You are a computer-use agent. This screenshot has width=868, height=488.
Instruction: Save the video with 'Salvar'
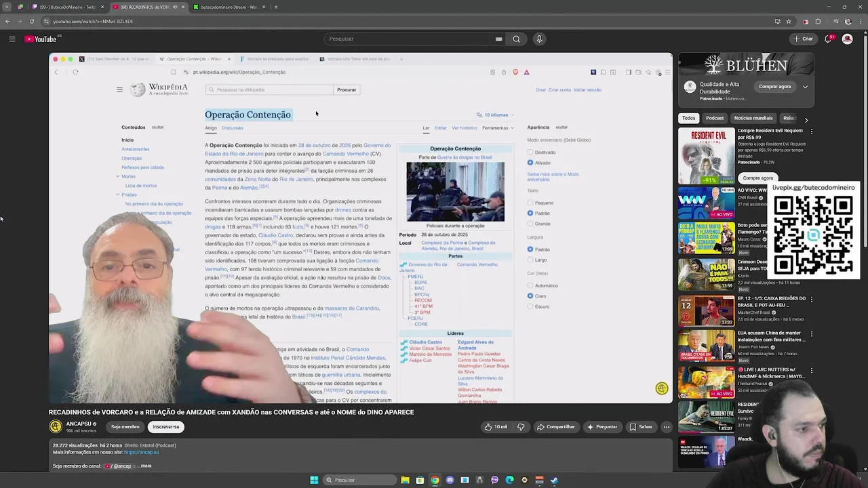(x=641, y=427)
